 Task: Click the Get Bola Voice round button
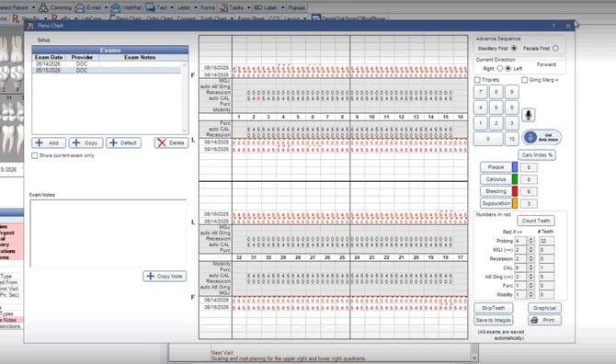pos(542,138)
